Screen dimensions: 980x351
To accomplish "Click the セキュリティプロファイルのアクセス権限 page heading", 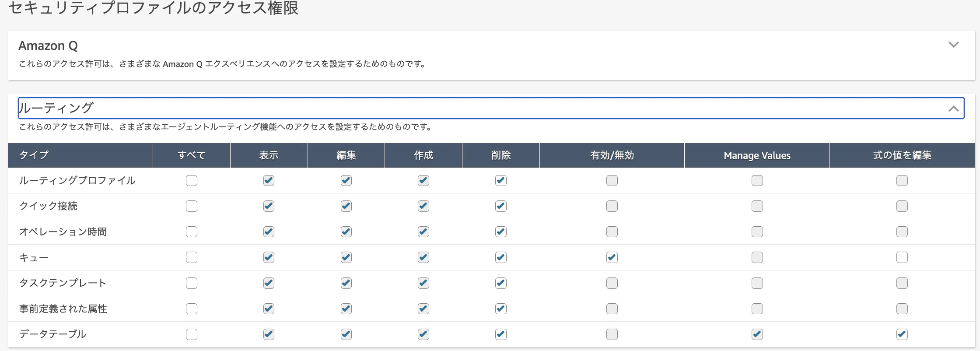I will [154, 8].
